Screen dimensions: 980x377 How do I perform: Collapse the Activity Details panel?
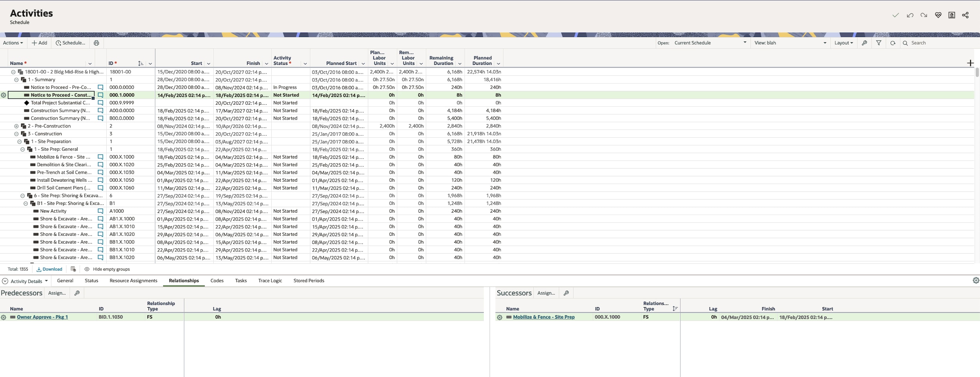click(5, 281)
